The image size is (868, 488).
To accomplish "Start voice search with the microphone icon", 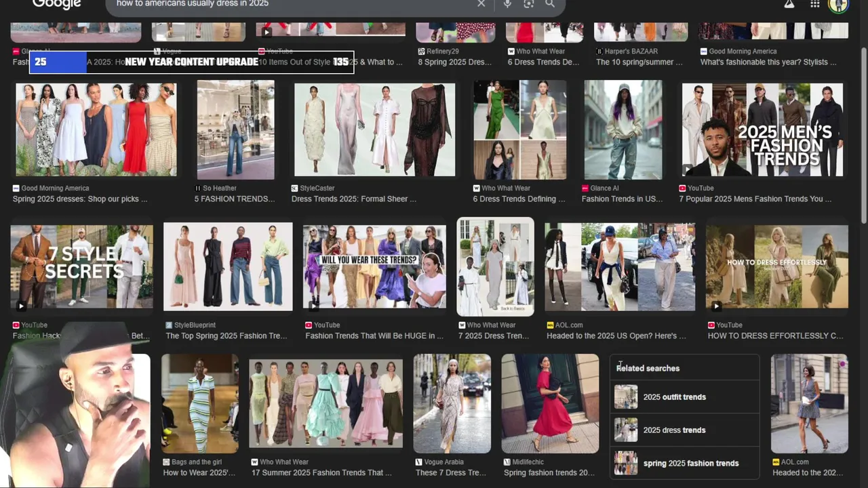I will (x=507, y=4).
